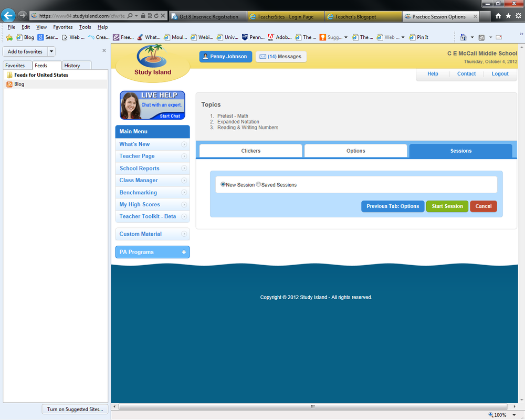The width and height of the screenshot is (525, 420).
Task: Select the New Session radio button
Action: (x=223, y=184)
